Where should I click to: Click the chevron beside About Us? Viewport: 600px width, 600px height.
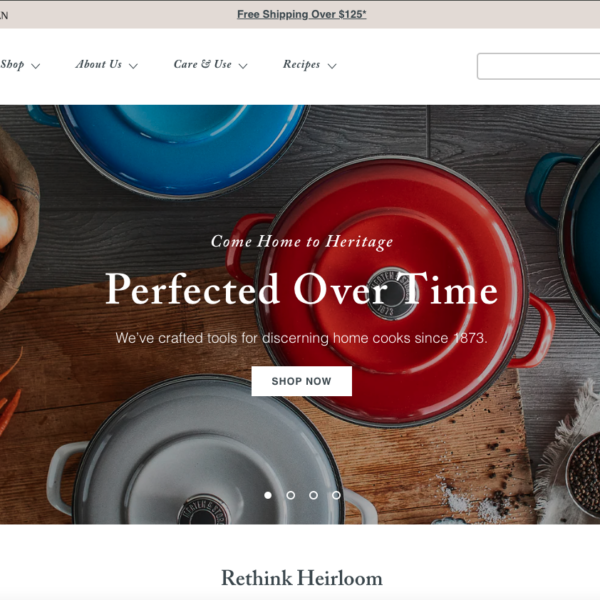pos(133,66)
